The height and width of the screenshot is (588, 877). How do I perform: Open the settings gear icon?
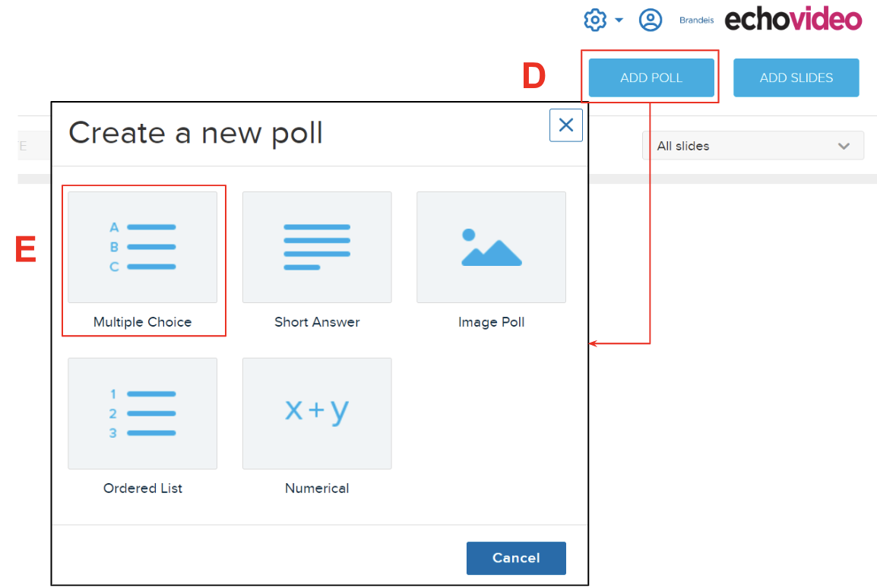click(595, 20)
